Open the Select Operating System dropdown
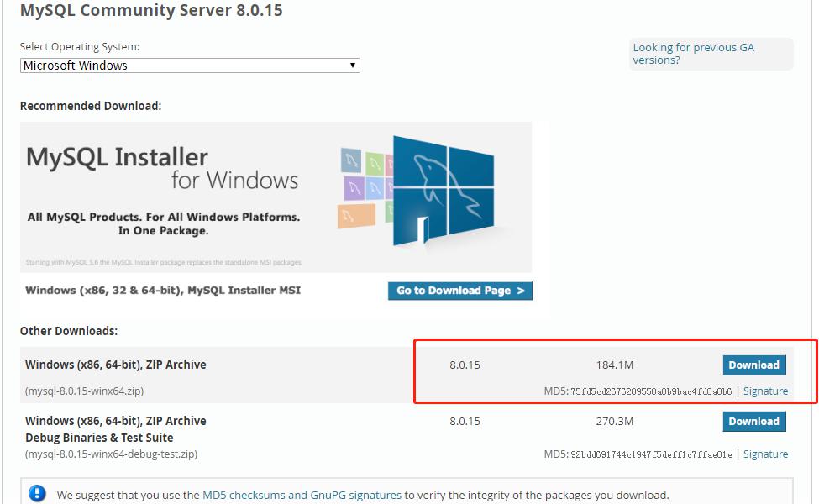This screenshot has width=819, height=504. (190, 66)
